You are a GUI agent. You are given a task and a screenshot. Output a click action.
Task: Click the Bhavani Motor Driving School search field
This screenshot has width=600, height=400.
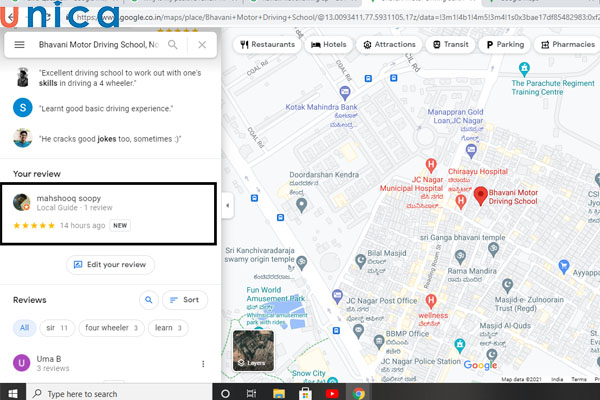98,45
